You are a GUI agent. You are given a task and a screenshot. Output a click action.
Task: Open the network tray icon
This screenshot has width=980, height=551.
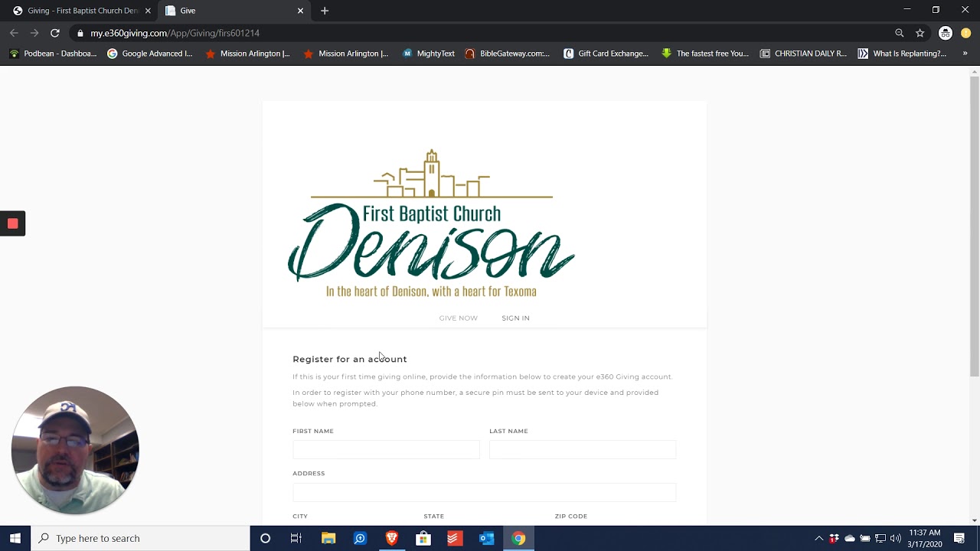coord(880,538)
